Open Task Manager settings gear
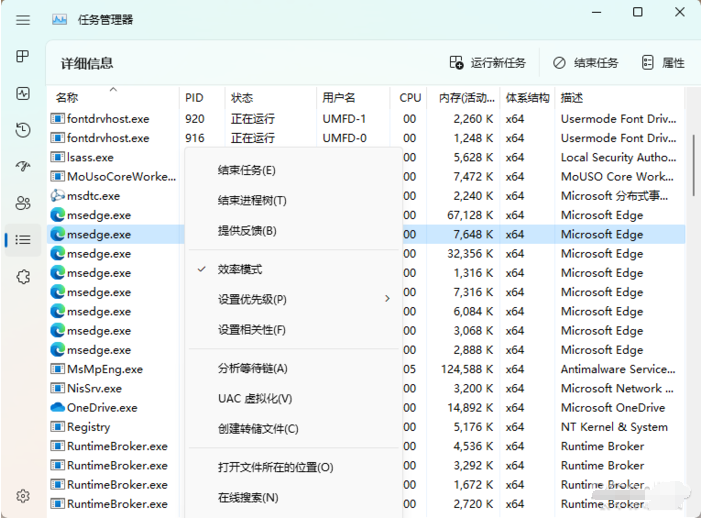 (23, 496)
